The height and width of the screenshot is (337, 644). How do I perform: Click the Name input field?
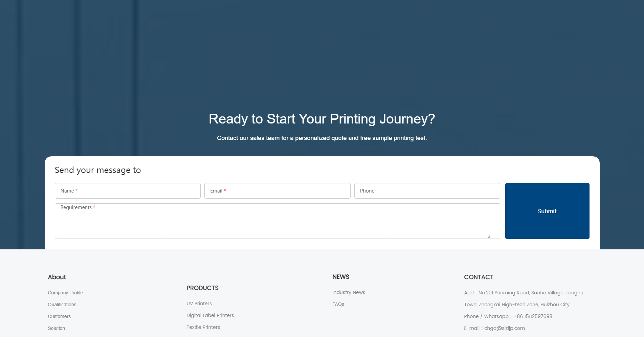pos(128,191)
